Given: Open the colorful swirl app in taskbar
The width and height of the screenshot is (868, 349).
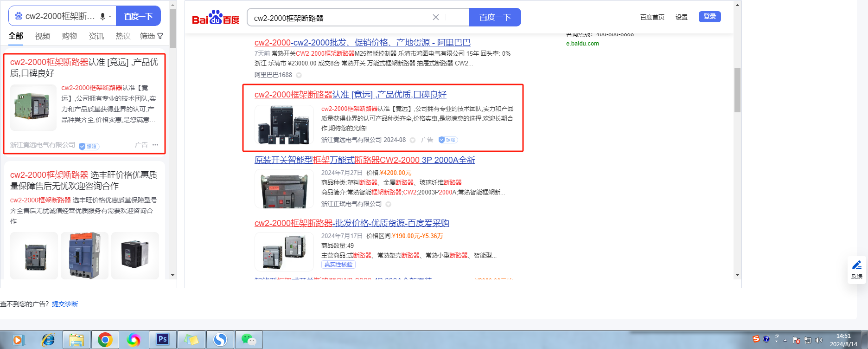Looking at the screenshot, I should pyautogui.click(x=134, y=340).
